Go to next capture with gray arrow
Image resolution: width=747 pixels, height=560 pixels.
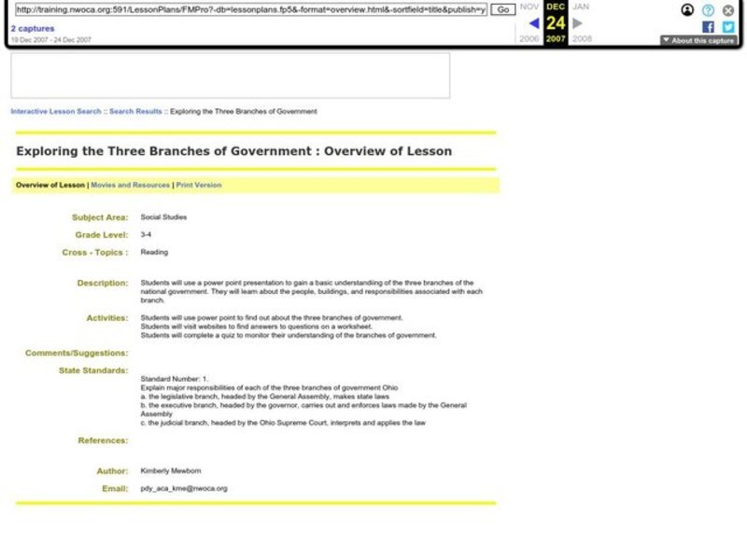tap(576, 22)
